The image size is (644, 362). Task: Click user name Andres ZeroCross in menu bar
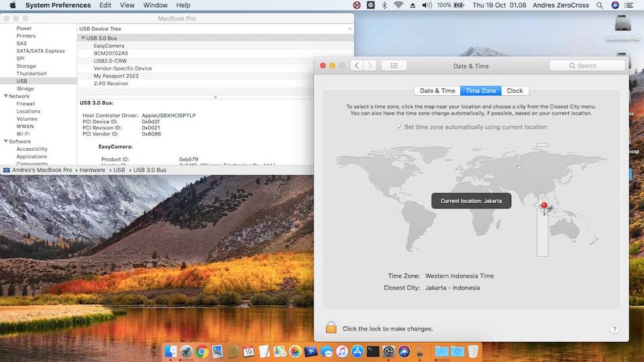point(561,5)
